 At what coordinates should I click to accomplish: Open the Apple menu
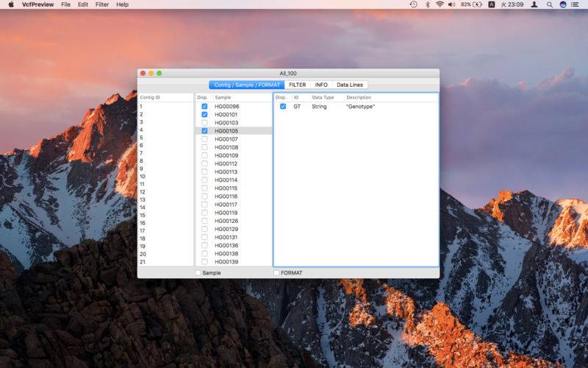[x=11, y=4]
